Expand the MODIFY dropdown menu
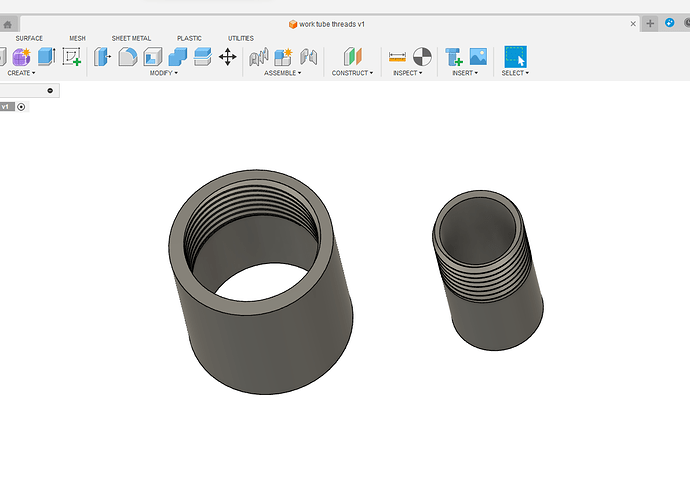The image size is (690, 498). point(164,73)
